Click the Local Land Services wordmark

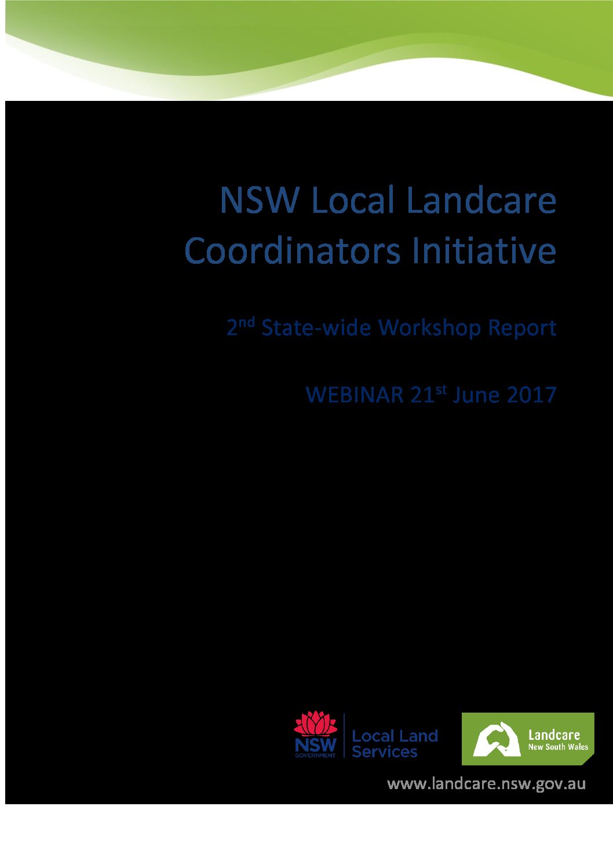[x=395, y=744]
